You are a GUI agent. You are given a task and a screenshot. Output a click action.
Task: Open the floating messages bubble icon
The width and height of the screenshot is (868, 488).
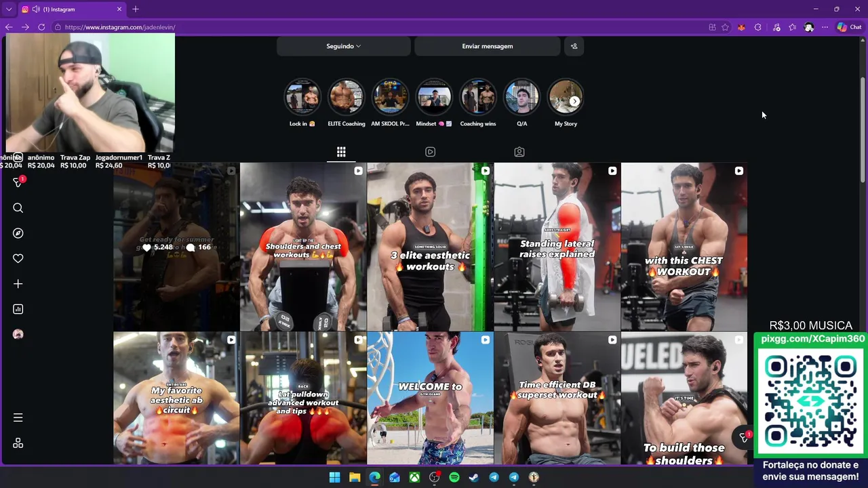click(x=743, y=439)
